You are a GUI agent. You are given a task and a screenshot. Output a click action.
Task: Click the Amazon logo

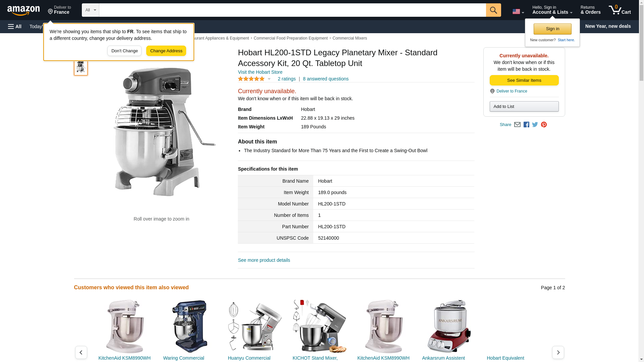click(x=23, y=10)
